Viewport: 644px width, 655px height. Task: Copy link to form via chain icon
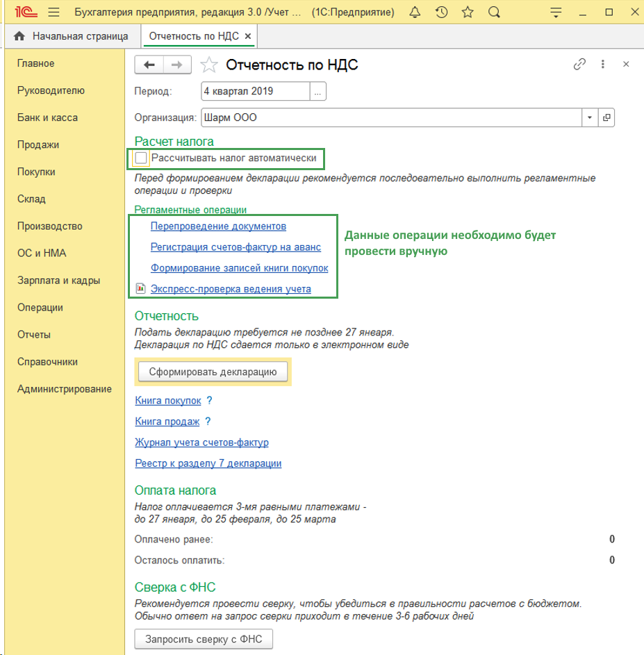tap(579, 64)
